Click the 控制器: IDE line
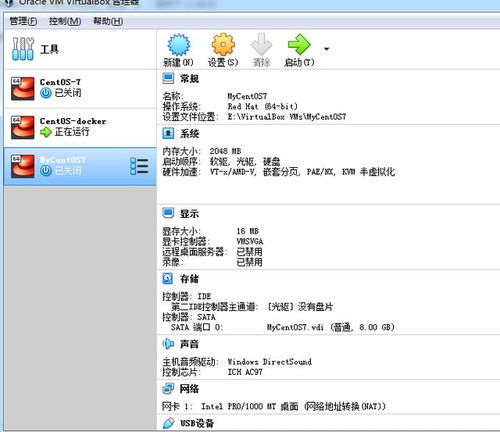The width and height of the screenshot is (500, 432). pyautogui.click(x=187, y=296)
